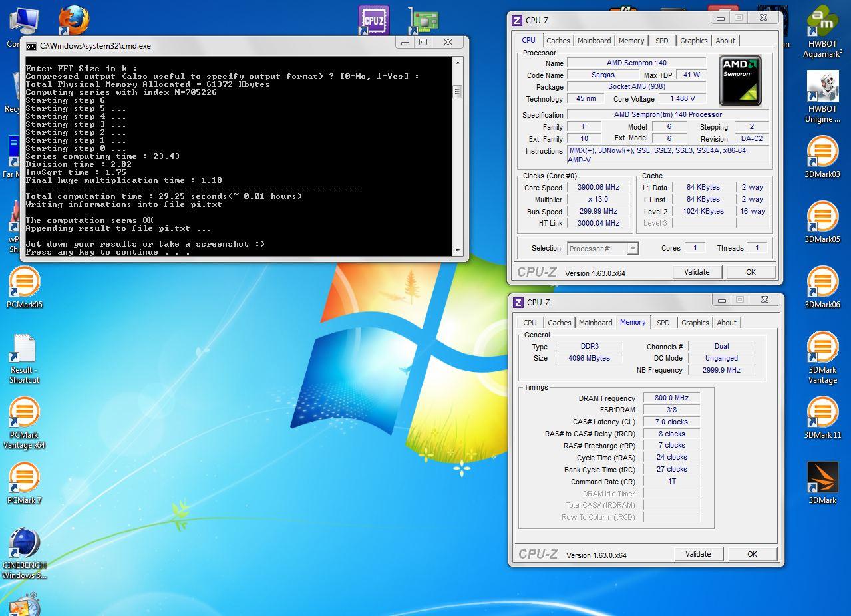Viewport: 851px width, 616px height.
Task: Open Mainboard tab in lower CPU-Z window
Action: point(596,323)
